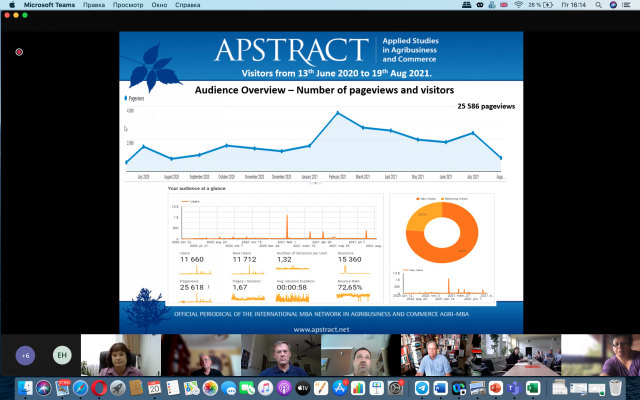Open the Просмотр menu

tap(128, 5)
